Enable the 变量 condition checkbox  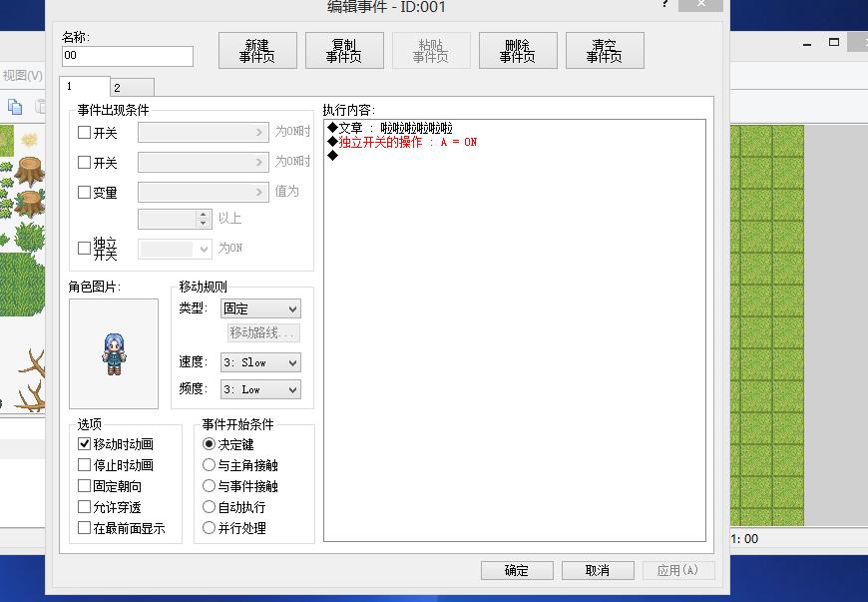(x=84, y=192)
